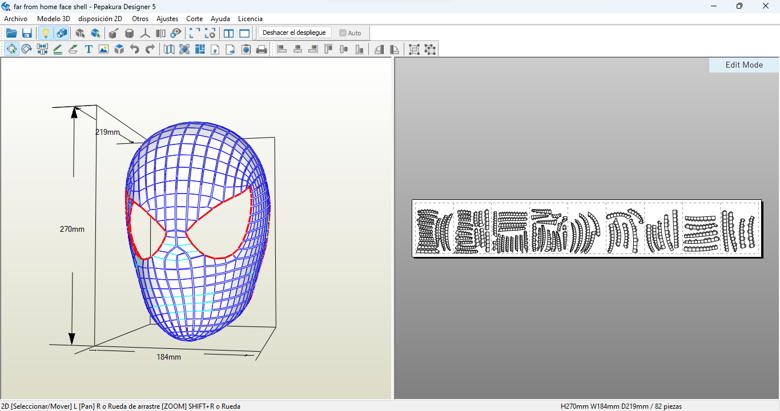Open the Ajustes menu
Viewport: 780px width, 411px height.
point(167,18)
